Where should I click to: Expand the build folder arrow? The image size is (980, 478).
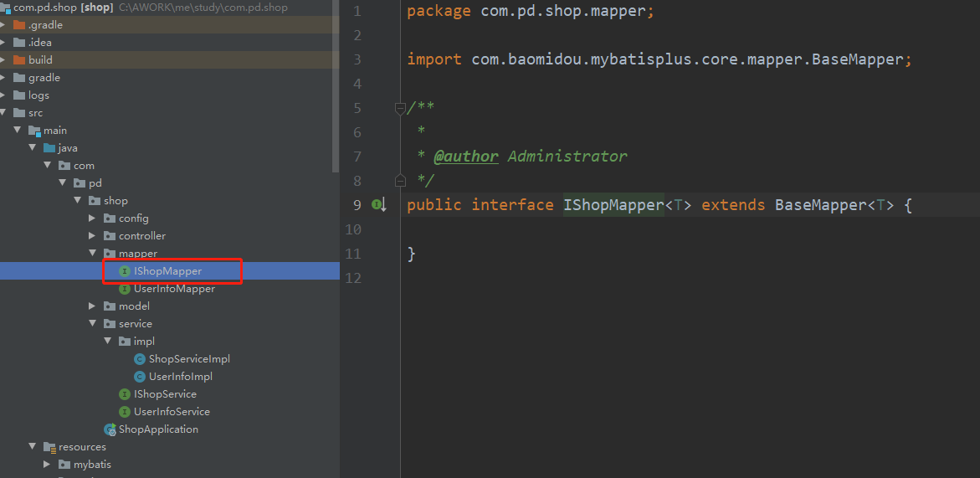point(3,60)
